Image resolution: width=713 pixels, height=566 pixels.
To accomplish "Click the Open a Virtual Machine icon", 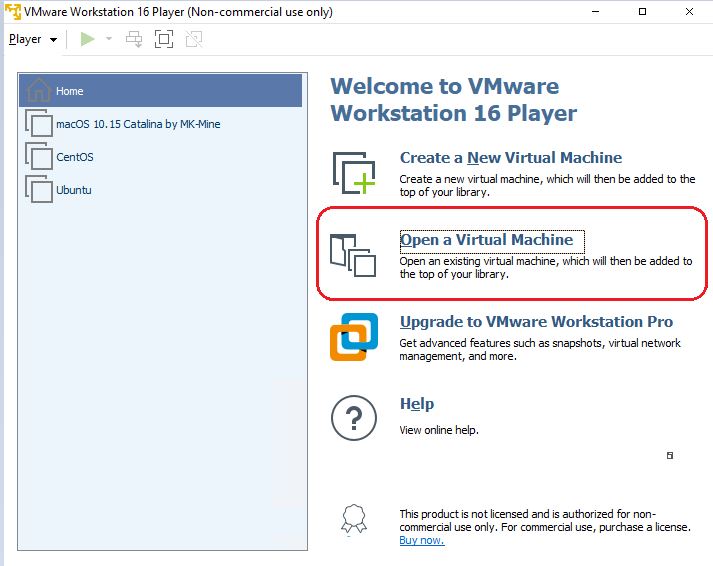I will pyautogui.click(x=353, y=255).
